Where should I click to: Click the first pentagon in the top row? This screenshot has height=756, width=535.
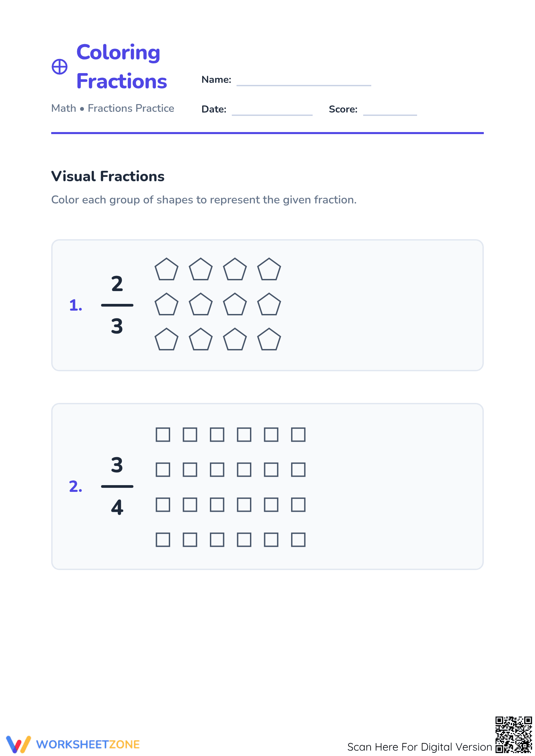coord(166,269)
